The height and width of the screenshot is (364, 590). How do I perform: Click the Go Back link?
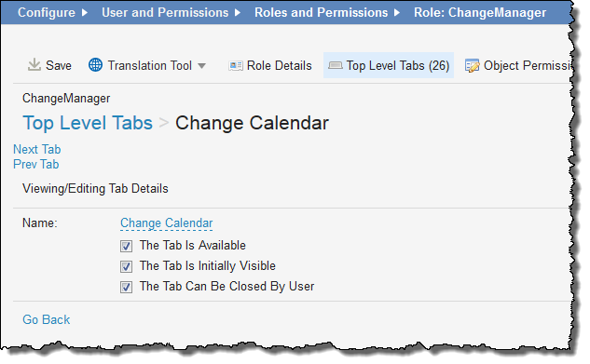(x=47, y=319)
